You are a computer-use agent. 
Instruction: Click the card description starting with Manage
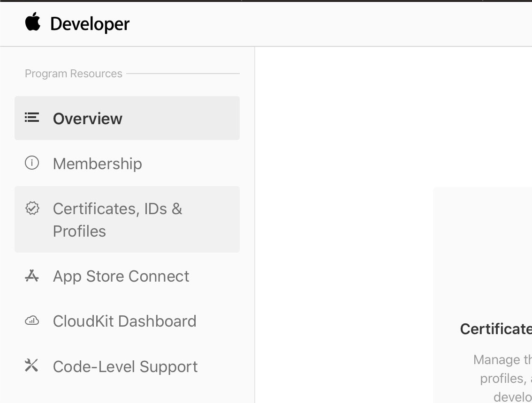pyautogui.click(x=503, y=378)
